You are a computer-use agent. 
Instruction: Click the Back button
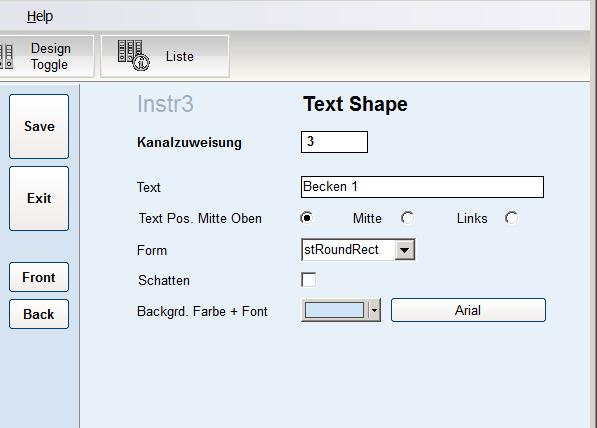pyautogui.click(x=39, y=314)
